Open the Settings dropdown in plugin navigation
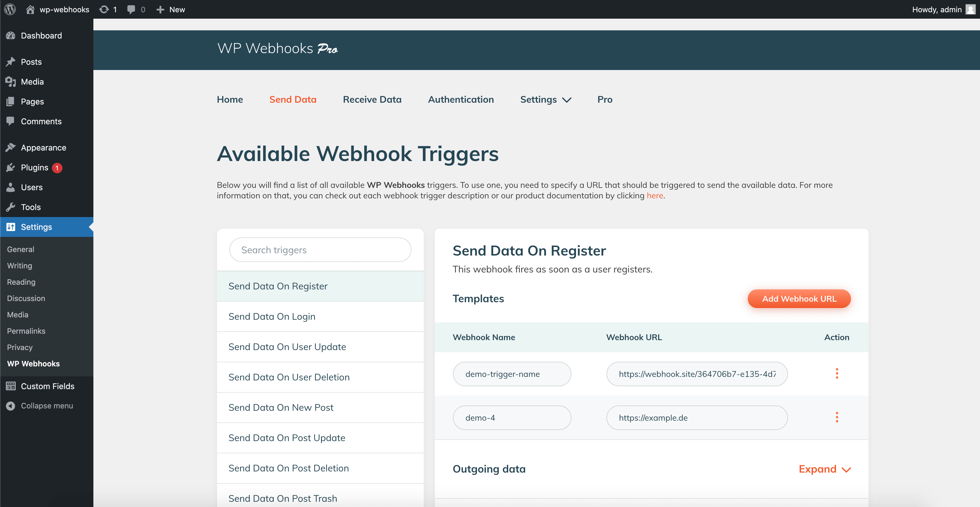The width and height of the screenshot is (980, 507). (x=545, y=99)
